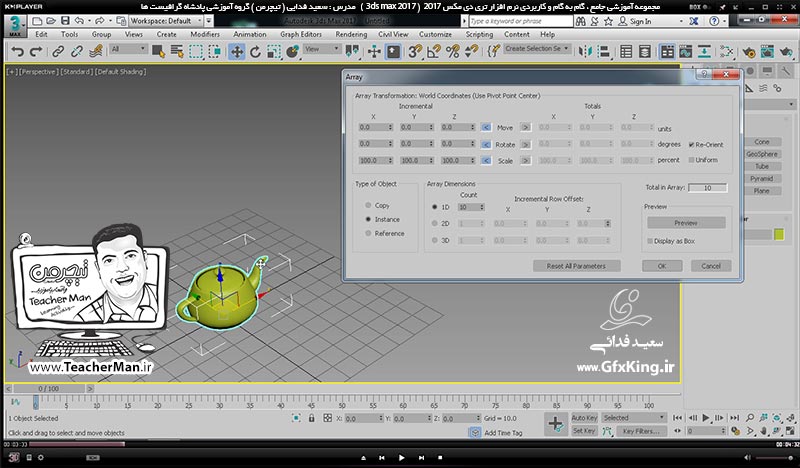Open the Rendering menu

[351, 34]
